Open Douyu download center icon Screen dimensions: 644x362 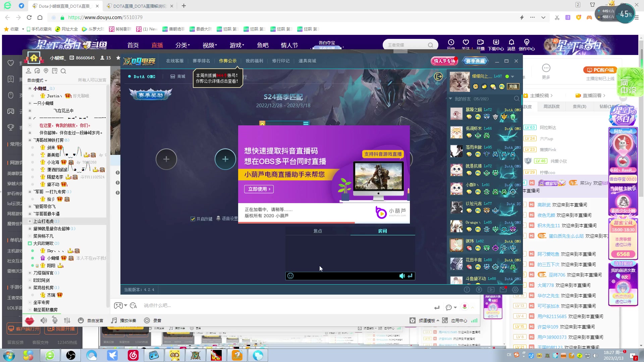[x=496, y=43]
